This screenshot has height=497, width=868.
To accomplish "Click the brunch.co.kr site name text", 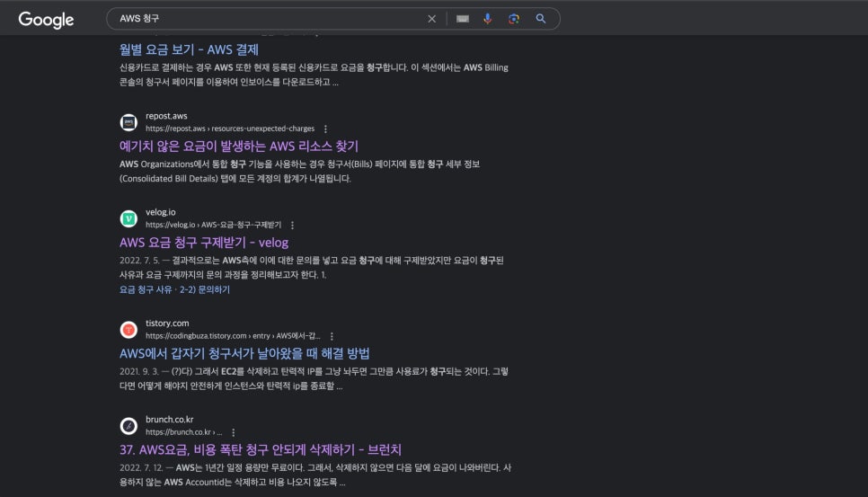I will coord(170,419).
